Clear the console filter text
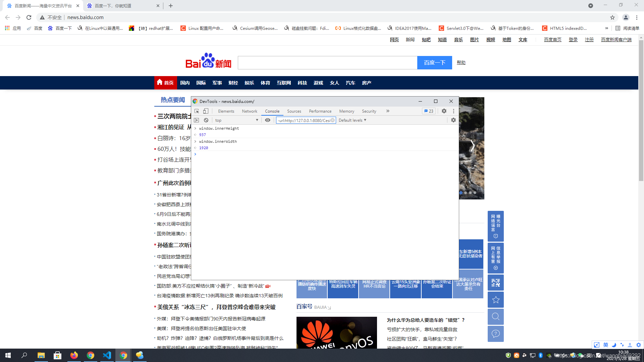The width and height of the screenshot is (644, 362). click(332, 120)
